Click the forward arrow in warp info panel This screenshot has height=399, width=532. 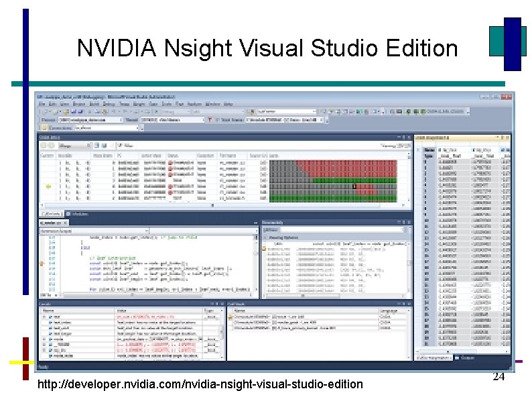[x=51, y=146]
